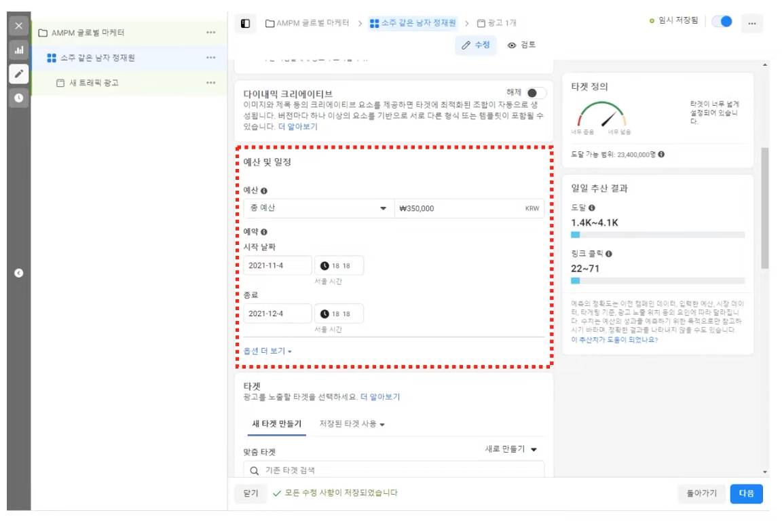The image size is (782, 532).
Task: Open the bar chart performance icon
Action: pyautogui.click(x=18, y=50)
